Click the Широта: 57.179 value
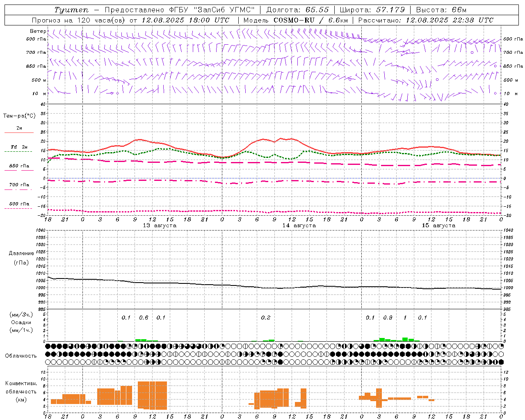Viewport: 525px width, 420px height. point(372,10)
